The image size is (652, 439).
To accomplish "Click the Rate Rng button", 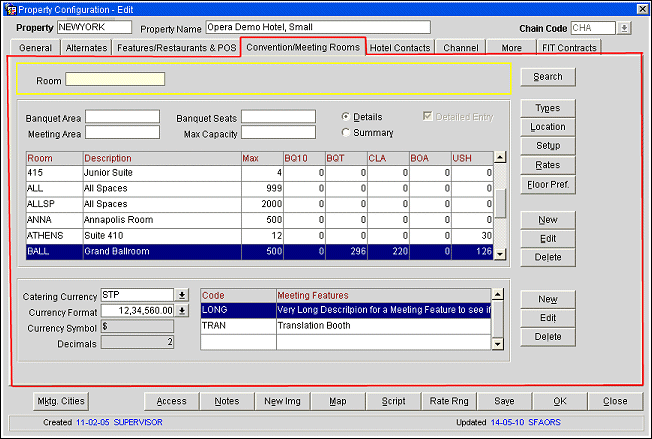I will pos(448,401).
